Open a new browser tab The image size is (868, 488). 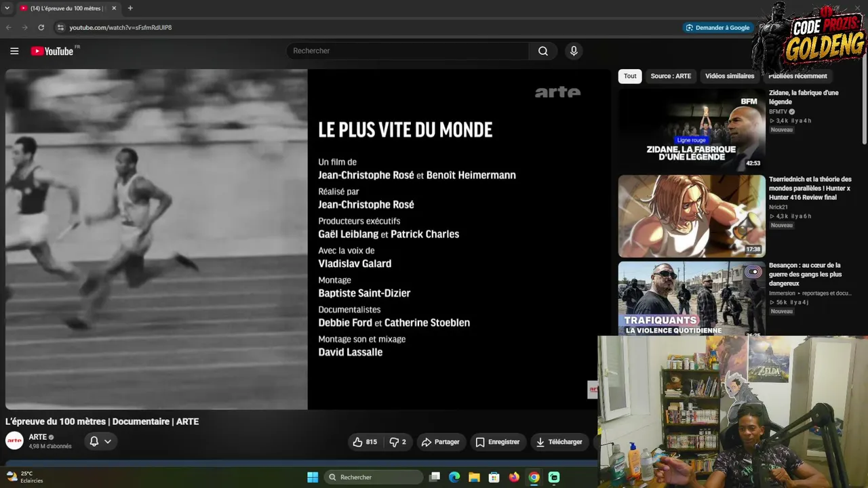tap(130, 8)
